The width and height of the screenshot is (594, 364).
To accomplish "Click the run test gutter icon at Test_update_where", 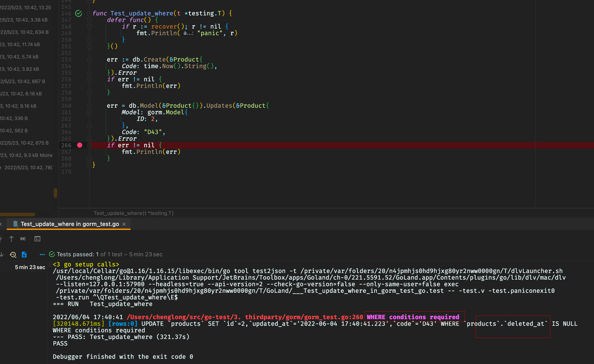I will (78, 13).
